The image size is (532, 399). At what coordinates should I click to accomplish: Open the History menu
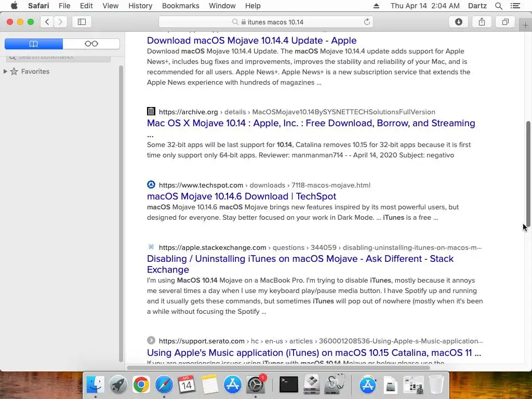pos(140,6)
